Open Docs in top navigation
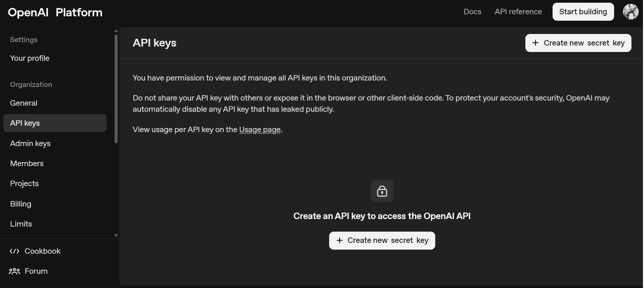Image resolution: width=644 pixels, height=288 pixels. [472, 12]
